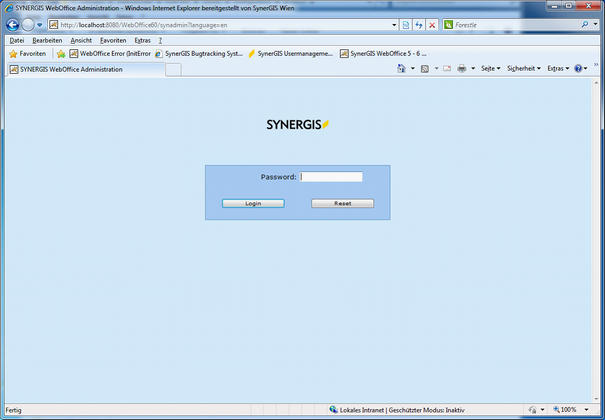Click the Print icon

[x=461, y=69]
